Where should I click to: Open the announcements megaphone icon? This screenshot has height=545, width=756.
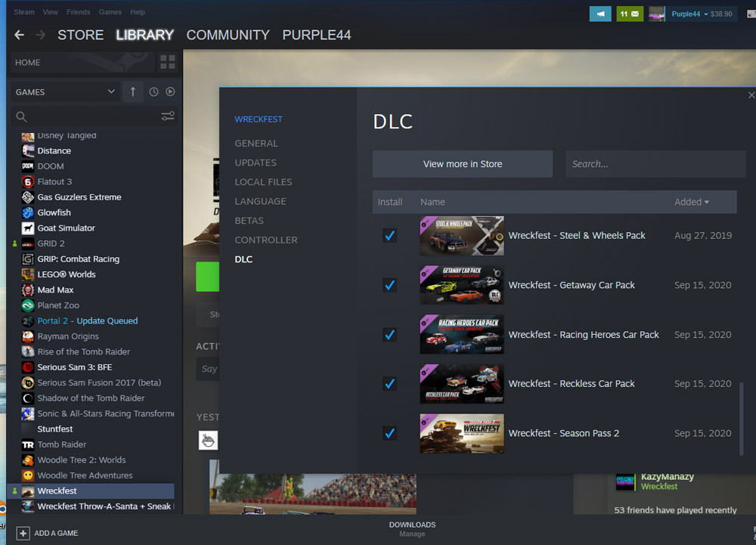(x=600, y=14)
